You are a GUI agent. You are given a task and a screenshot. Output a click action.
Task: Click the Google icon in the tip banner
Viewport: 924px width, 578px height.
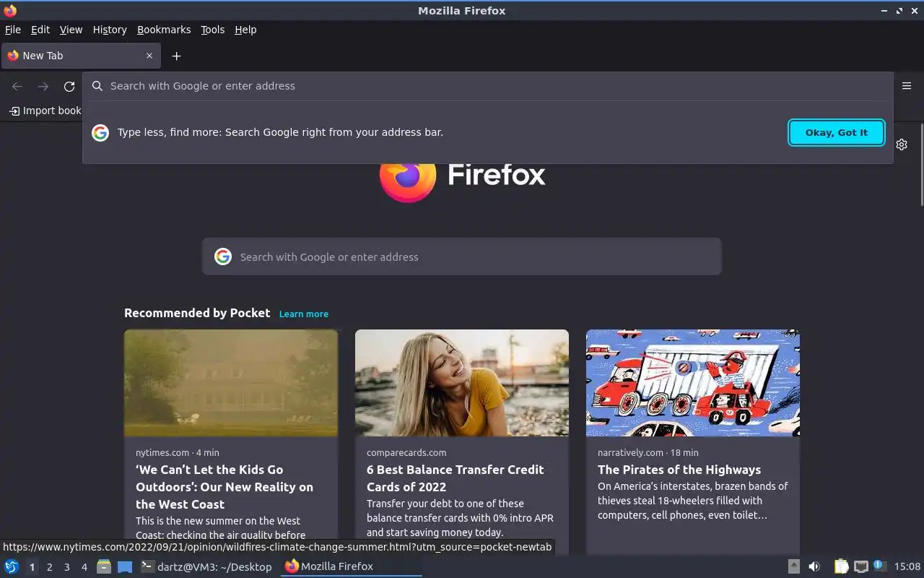coord(100,132)
